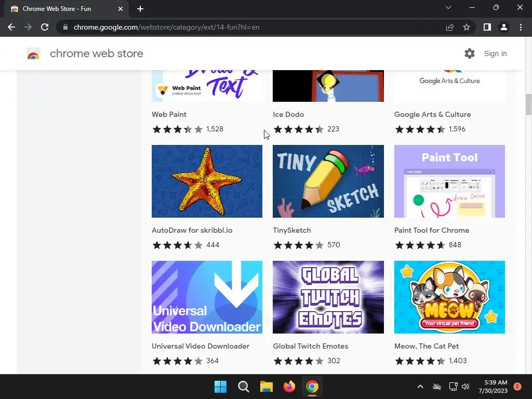Open a new browser tab
The width and height of the screenshot is (532, 399).
(140, 9)
